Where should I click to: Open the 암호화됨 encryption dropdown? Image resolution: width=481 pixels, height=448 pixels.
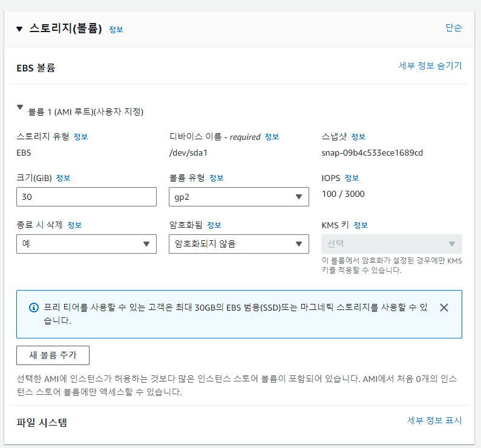pyautogui.click(x=238, y=244)
